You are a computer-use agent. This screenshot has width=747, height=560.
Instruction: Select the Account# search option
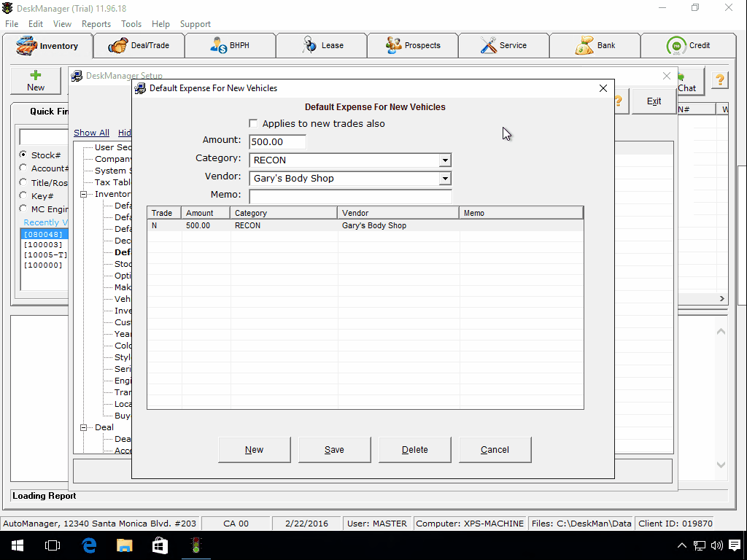pos(23,169)
